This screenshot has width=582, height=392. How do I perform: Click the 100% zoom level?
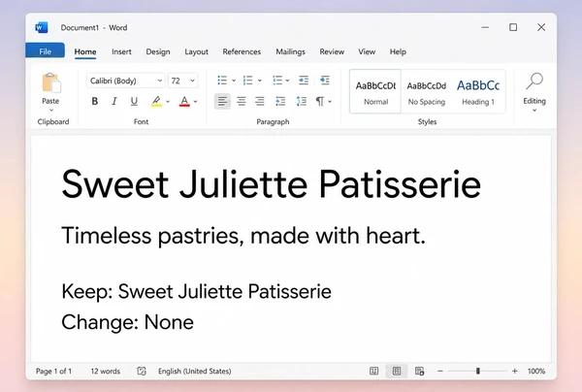tap(536, 371)
